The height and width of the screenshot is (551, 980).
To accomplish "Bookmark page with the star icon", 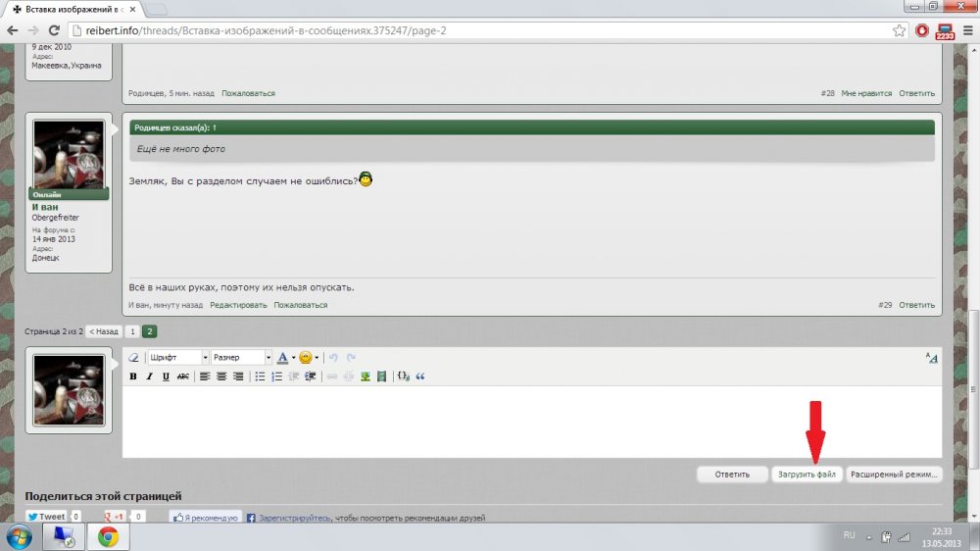I will click(x=899, y=30).
